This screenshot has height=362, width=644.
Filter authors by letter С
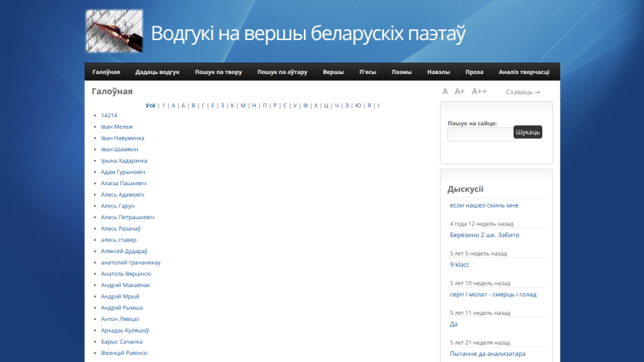pos(285,106)
